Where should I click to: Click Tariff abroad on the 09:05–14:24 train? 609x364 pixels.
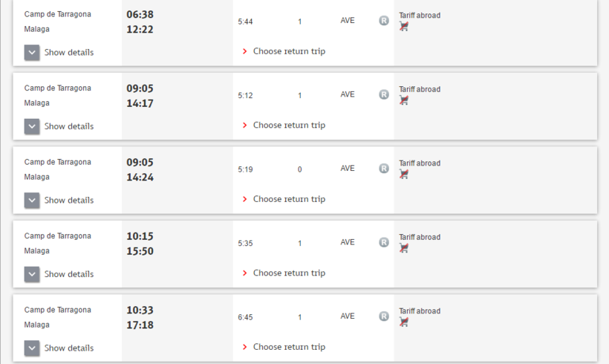click(420, 163)
